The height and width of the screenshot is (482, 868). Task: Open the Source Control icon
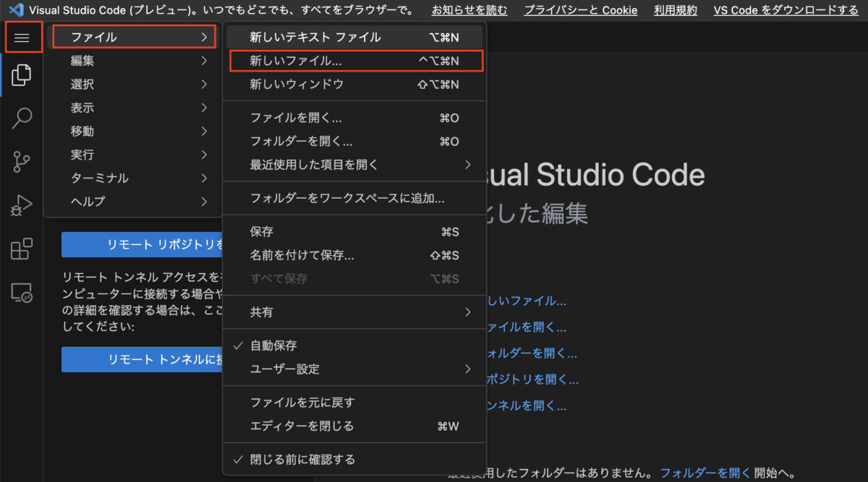tap(22, 161)
